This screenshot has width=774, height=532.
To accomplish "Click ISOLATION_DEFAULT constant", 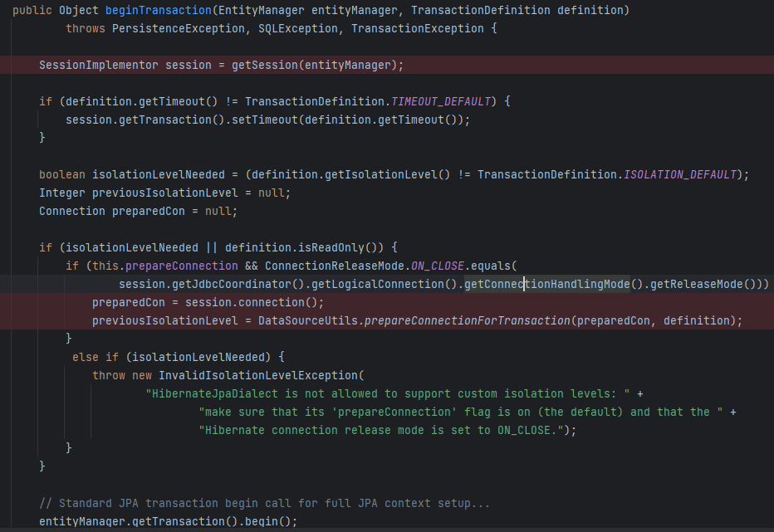I will coord(679,174).
